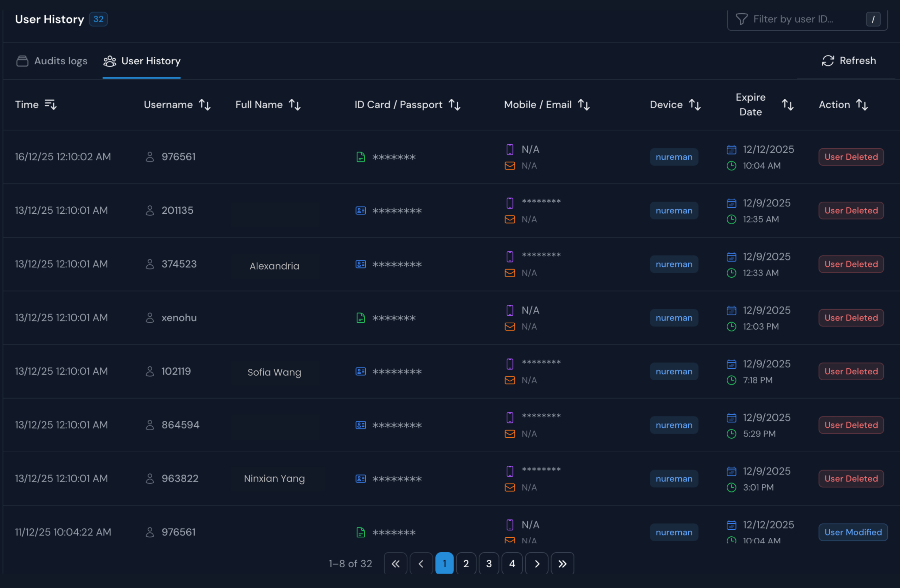This screenshot has width=900, height=588.
Task: Click user icon beside xenohu username
Action: click(150, 318)
